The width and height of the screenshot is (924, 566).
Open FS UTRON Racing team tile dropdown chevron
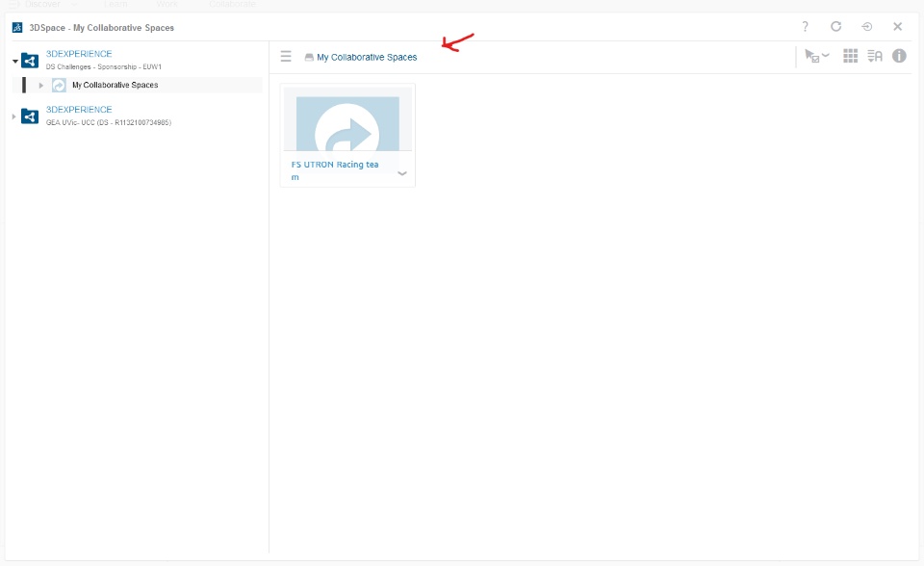click(402, 173)
